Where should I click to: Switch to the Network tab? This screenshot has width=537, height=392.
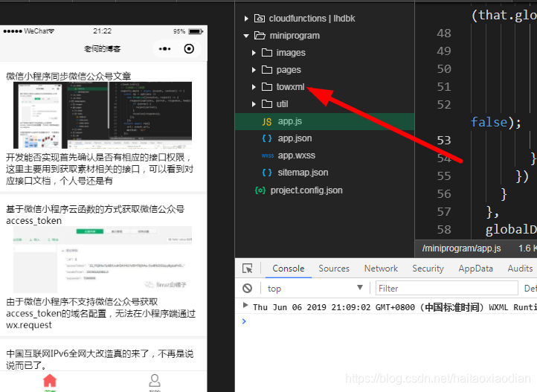[381, 269]
